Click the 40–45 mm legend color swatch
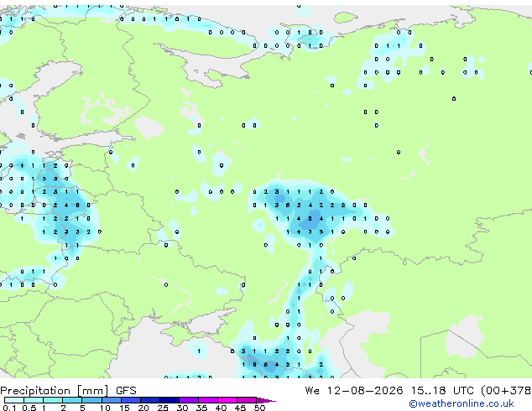 coord(227,400)
